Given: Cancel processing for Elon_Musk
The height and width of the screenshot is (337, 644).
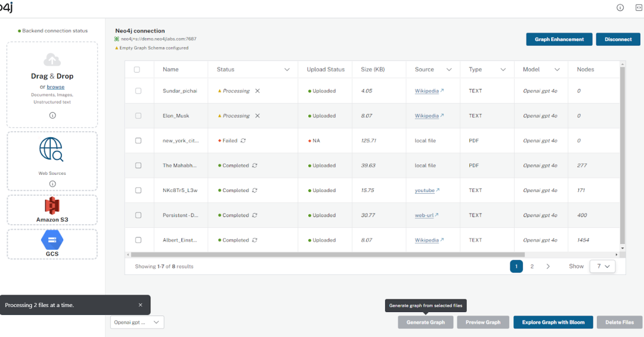Looking at the screenshot, I should pyautogui.click(x=258, y=116).
